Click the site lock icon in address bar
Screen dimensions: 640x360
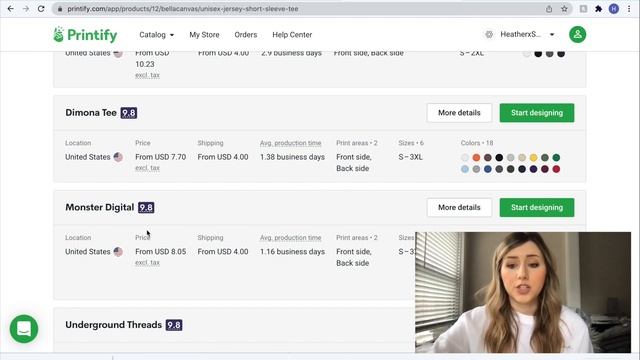(x=60, y=9)
